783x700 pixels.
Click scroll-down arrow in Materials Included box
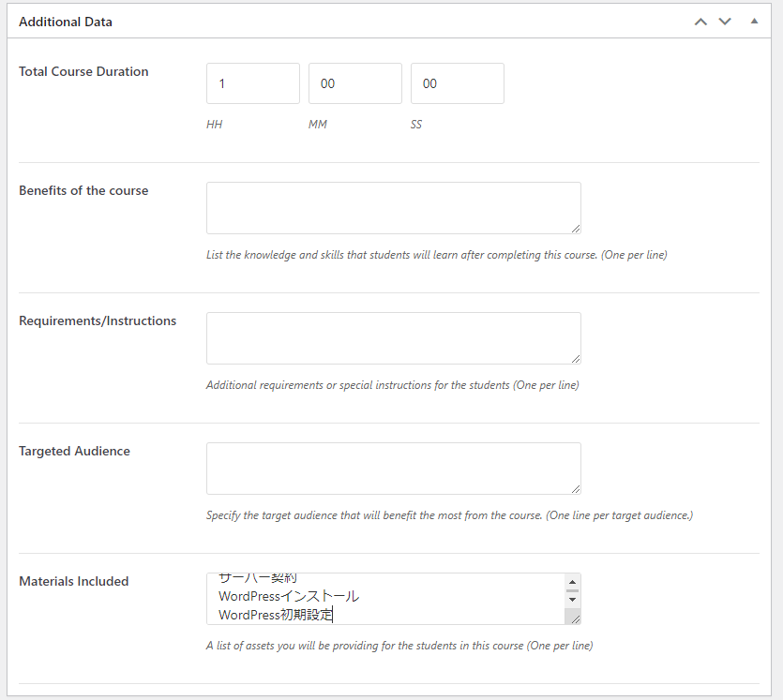click(572, 600)
